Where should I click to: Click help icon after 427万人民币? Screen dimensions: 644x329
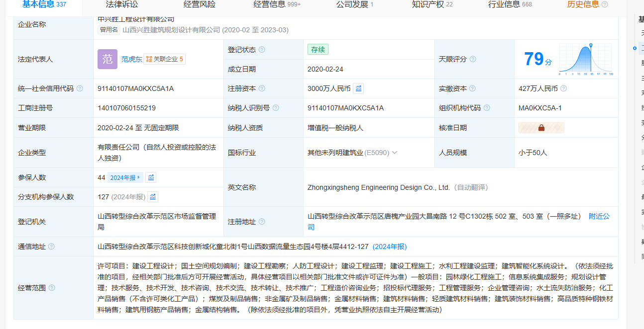pyautogui.click(x=563, y=88)
